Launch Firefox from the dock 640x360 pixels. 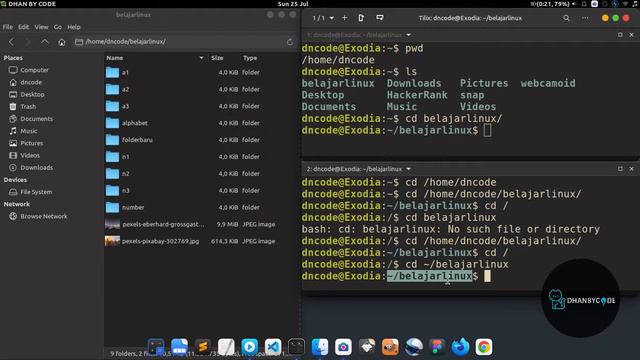point(460,347)
